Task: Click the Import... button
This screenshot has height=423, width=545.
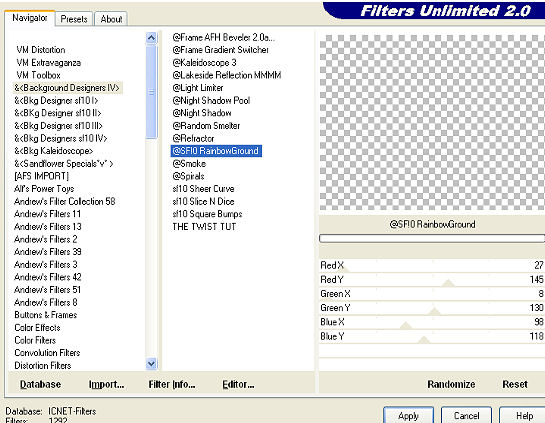Action: [x=106, y=384]
